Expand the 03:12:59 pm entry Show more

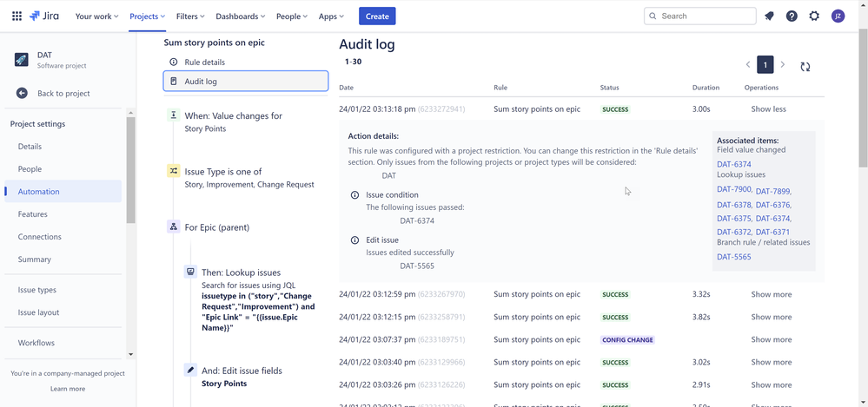point(772,294)
